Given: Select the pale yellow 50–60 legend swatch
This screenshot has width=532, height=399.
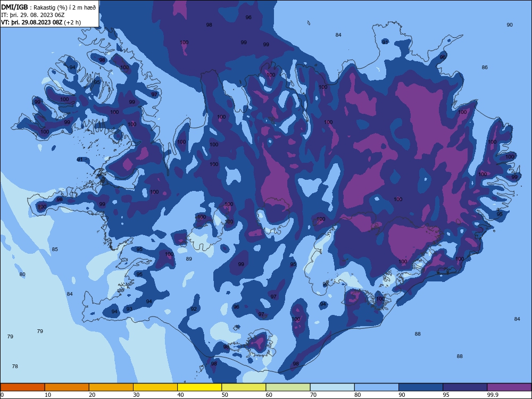Looking at the screenshot, I should [244, 387].
